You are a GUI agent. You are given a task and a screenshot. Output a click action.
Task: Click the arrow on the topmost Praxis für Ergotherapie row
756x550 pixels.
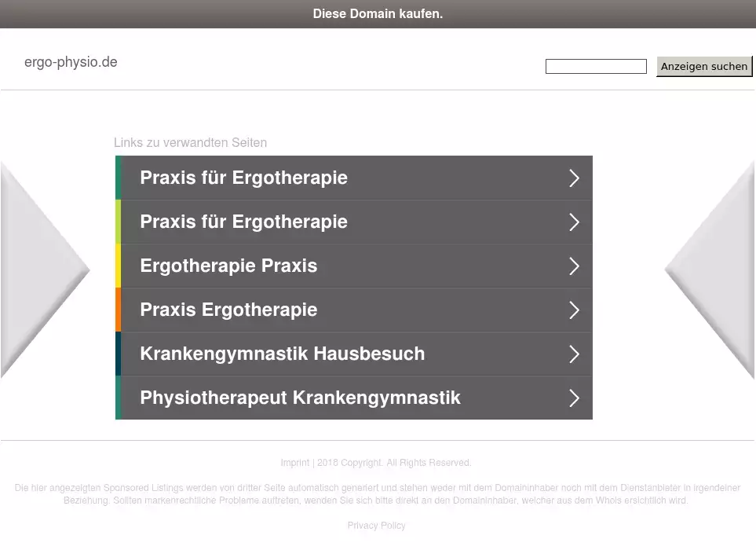(x=574, y=178)
